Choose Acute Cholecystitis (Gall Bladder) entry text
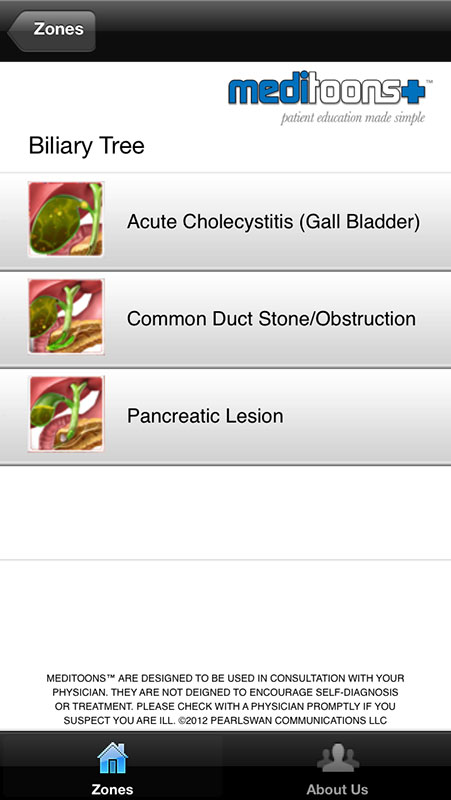Viewport: 451px width, 800px height. [273, 221]
